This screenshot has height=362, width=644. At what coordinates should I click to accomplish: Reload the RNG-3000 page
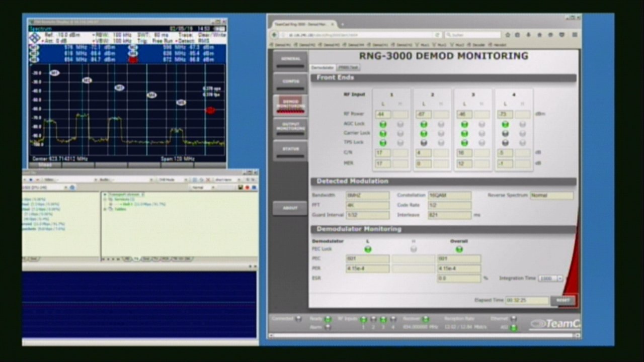point(438,35)
